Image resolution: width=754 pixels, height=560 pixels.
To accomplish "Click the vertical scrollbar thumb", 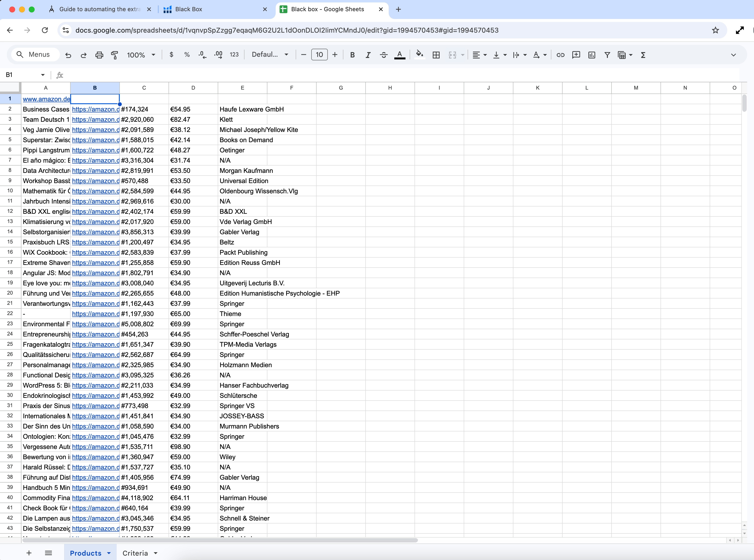I will click(x=744, y=103).
